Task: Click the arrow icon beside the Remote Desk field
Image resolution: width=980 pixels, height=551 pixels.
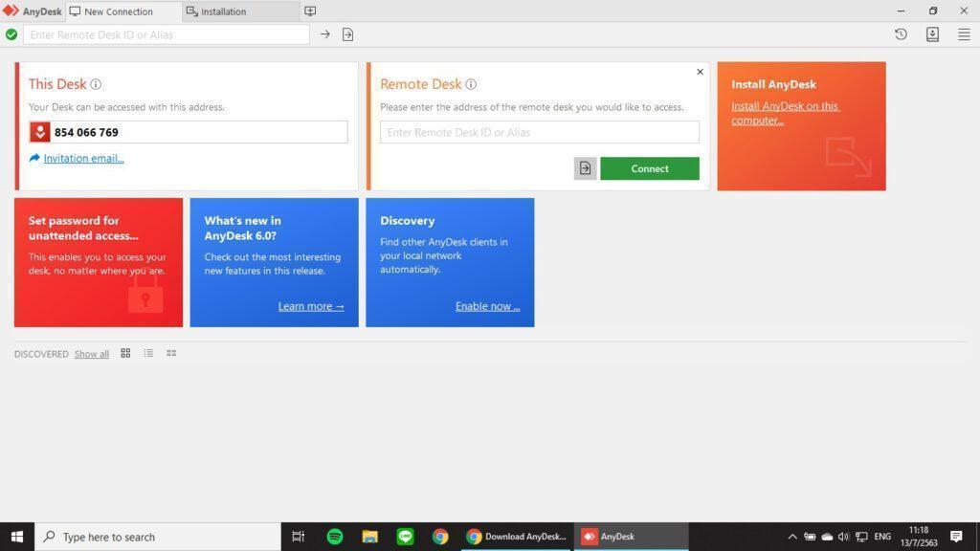Action: pos(324,33)
